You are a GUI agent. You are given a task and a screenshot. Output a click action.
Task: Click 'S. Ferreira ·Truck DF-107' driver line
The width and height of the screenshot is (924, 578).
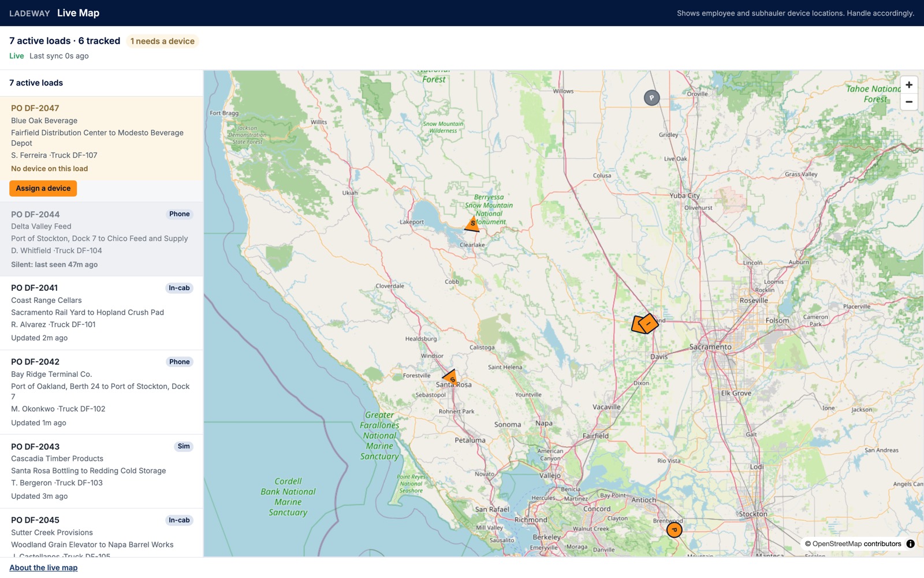(54, 155)
